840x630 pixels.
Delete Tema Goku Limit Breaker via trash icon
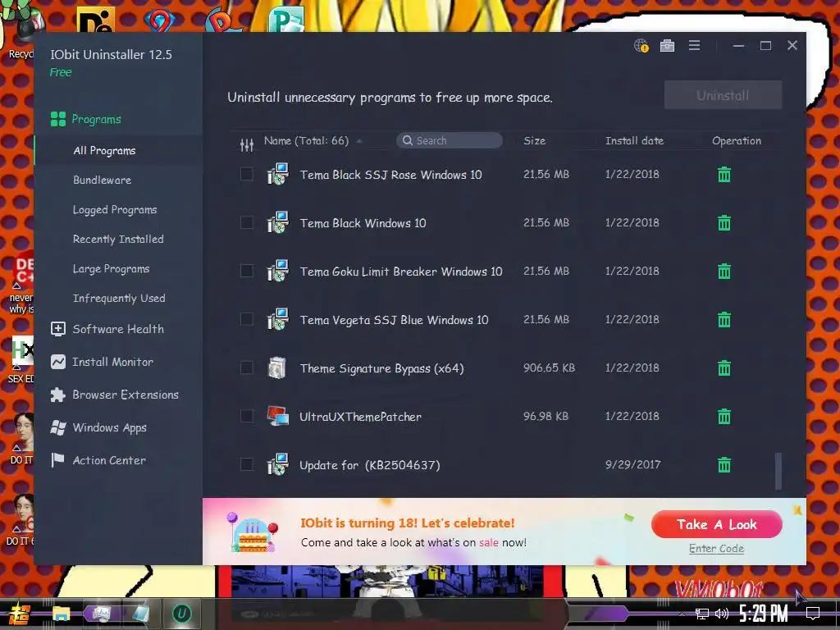tap(724, 271)
